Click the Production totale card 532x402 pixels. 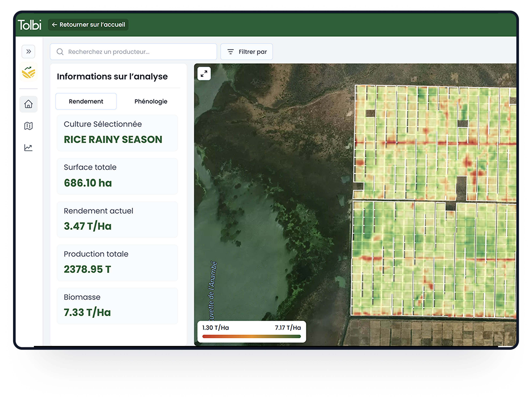point(117,263)
